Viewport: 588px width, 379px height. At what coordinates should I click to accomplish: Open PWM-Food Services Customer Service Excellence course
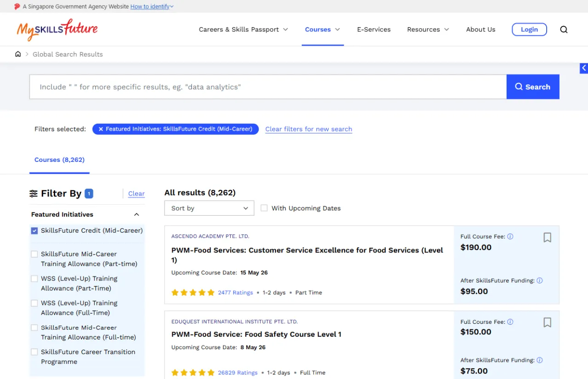pos(307,255)
